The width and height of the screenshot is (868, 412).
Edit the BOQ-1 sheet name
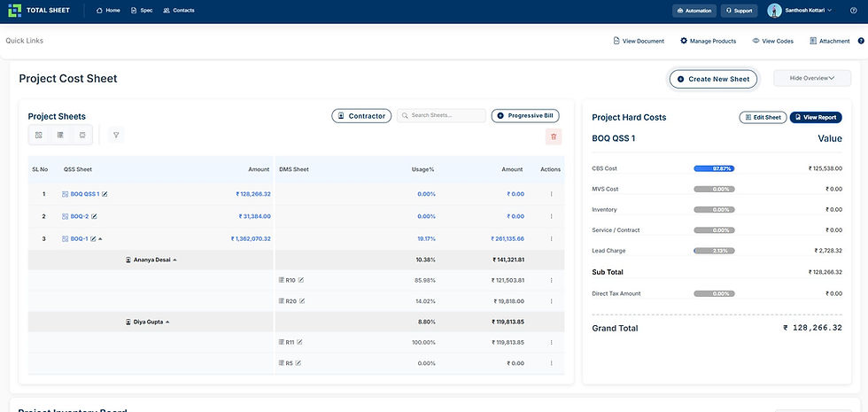point(93,238)
